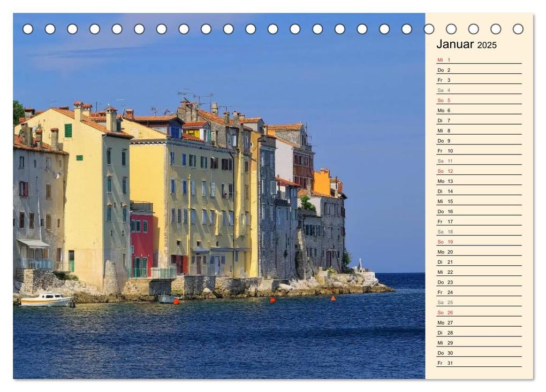Image resolution: width=546 pixels, height=392 pixels.
Task: Click the Fr 10 date entry
Action: pos(479,151)
